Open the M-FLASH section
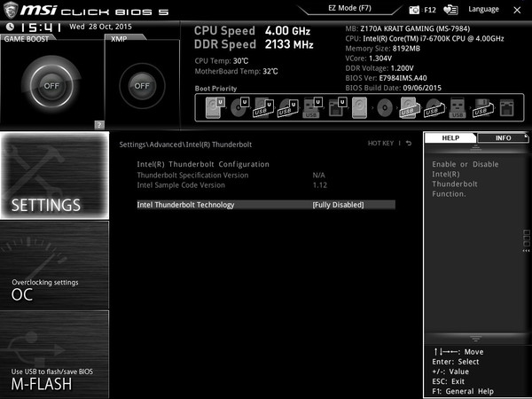The image size is (532, 399). 55,354
